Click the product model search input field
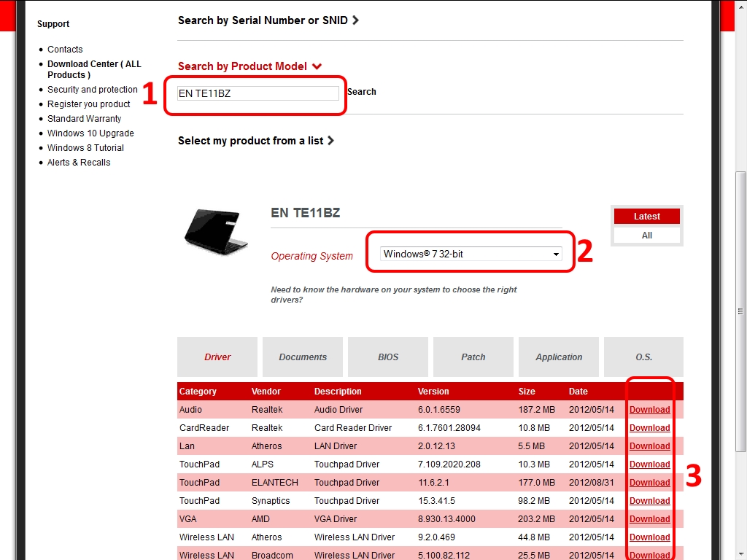The width and height of the screenshot is (747, 560). (x=258, y=93)
